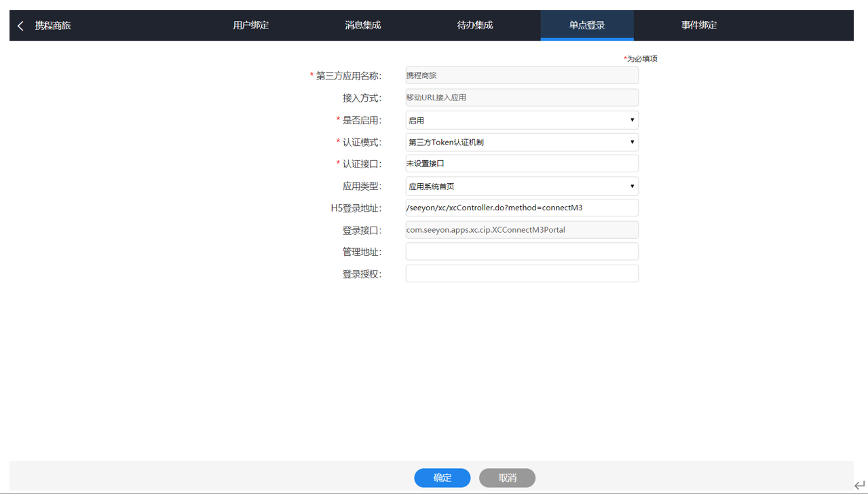Click the 携程商旅 title in header
This screenshot has height=498, width=868.
coord(53,26)
